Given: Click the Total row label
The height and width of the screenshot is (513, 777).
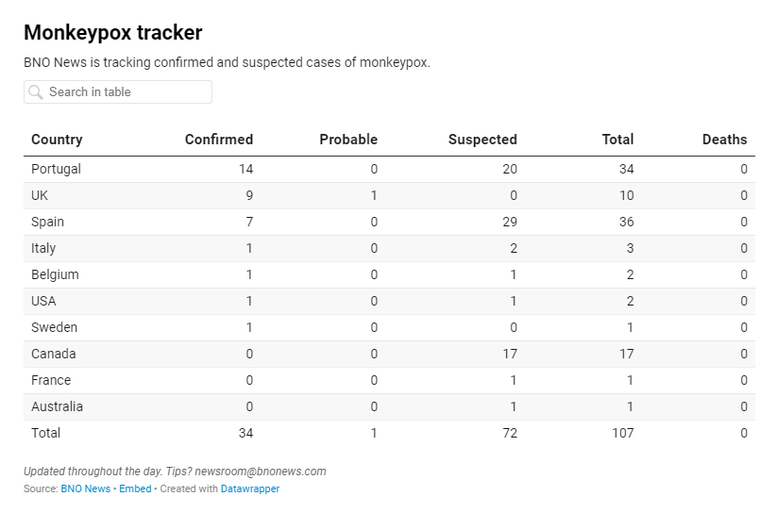Looking at the screenshot, I should pos(46,433).
